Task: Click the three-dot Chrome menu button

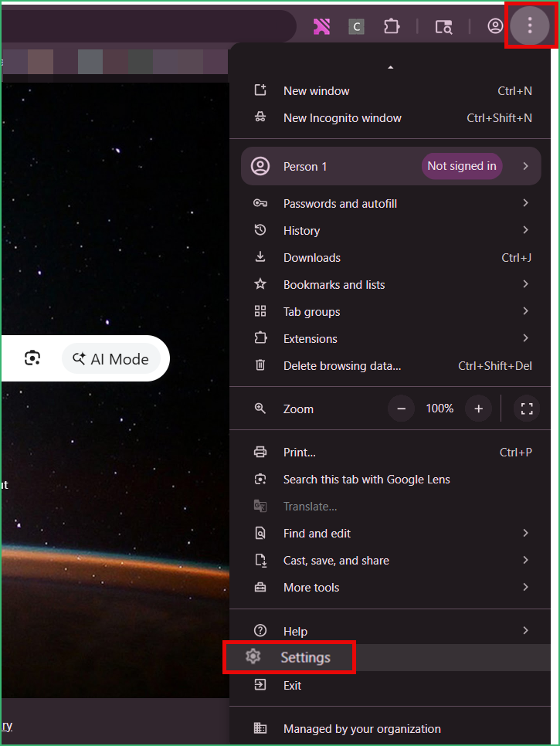Action: 530,25
